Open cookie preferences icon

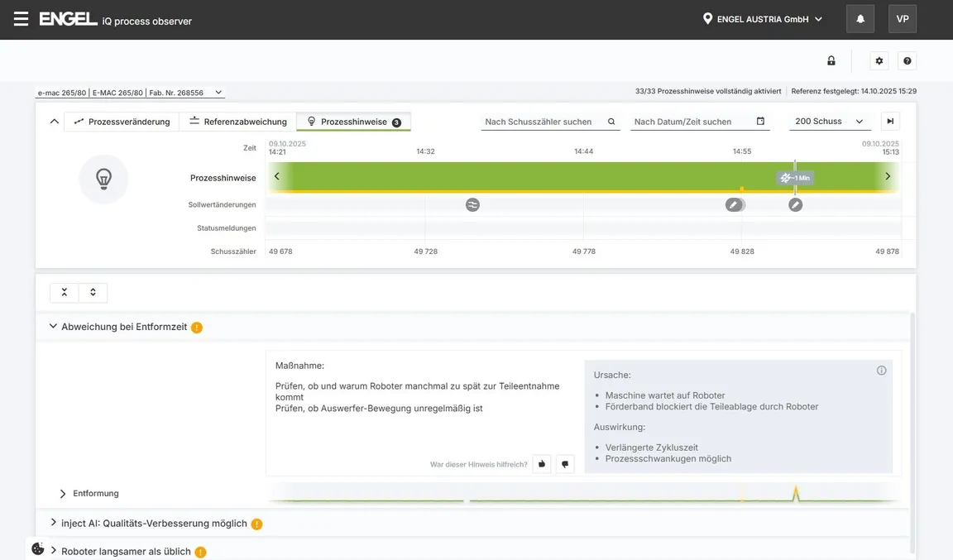click(x=38, y=548)
